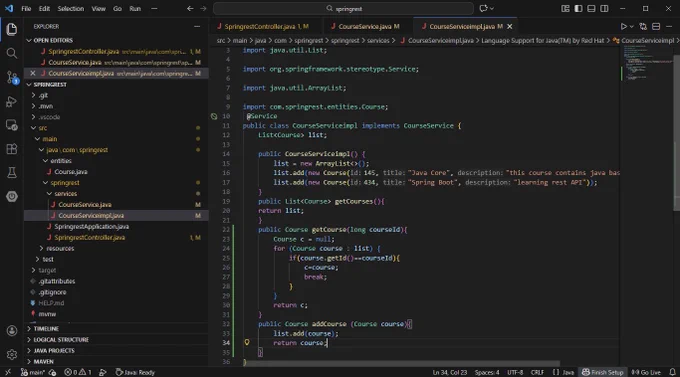Select .gitignore file in explorer
The height and width of the screenshot is (377, 680).
[52, 292]
